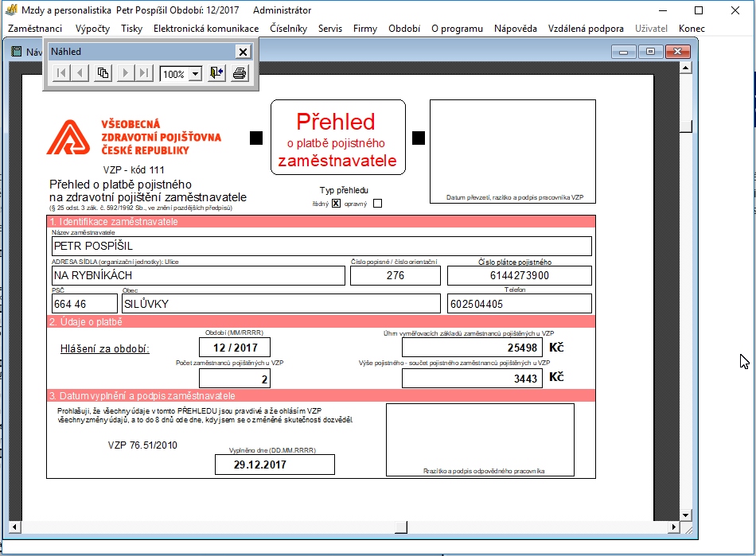Open the Servis menu

tap(330, 29)
